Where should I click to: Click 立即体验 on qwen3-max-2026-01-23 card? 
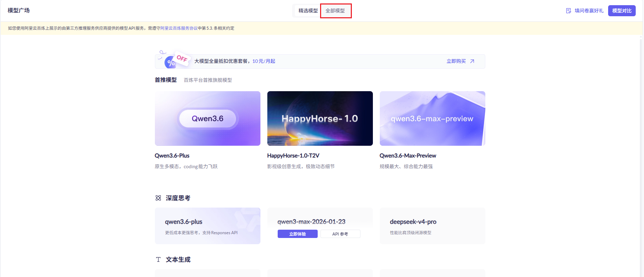(297, 234)
